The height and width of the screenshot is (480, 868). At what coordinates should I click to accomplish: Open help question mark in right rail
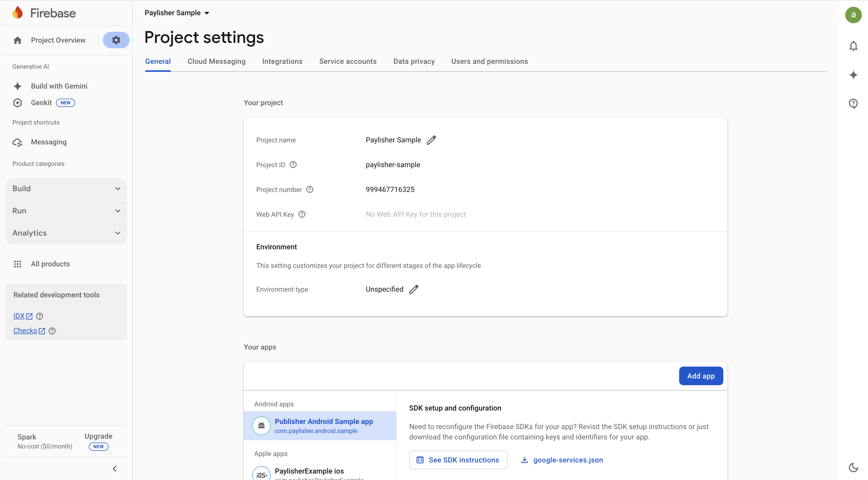pos(853,104)
